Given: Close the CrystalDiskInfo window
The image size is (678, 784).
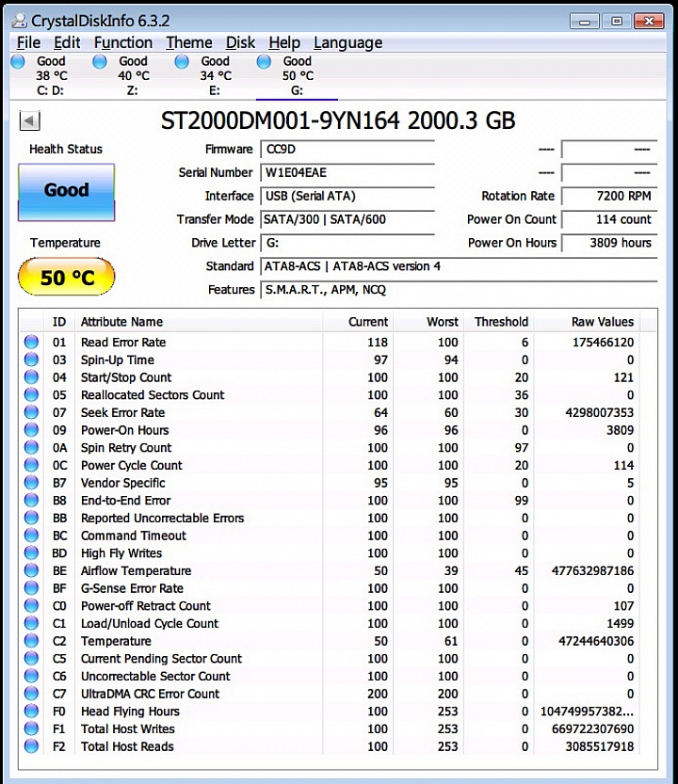Looking at the screenshot, I should tap(649, 21).
